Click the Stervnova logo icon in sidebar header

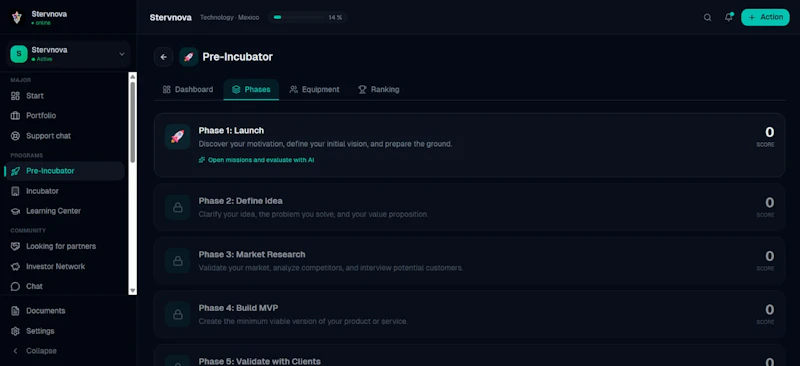17,18
